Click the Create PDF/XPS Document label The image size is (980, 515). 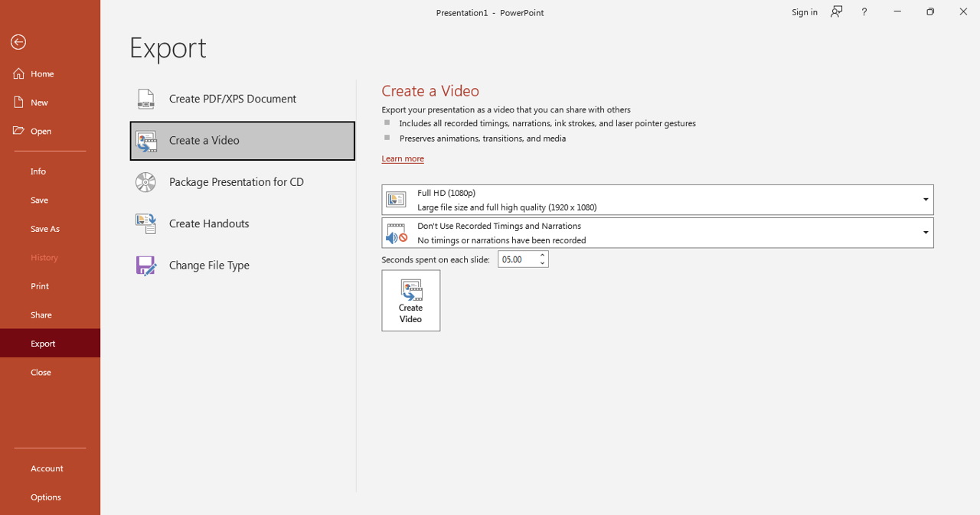click(233, 99)
